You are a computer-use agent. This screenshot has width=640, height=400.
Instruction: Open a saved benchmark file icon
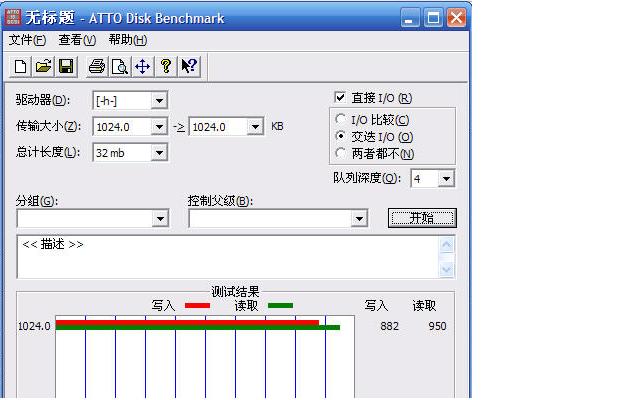click(43, 66)
